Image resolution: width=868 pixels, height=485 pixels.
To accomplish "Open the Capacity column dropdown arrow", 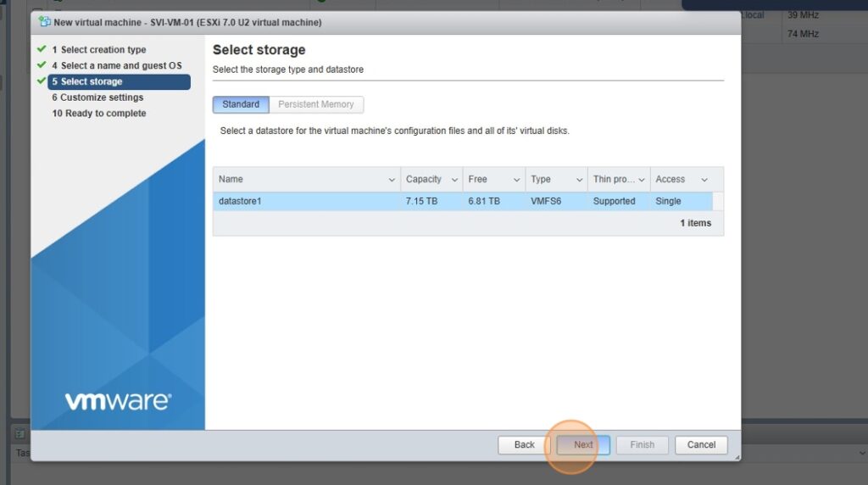I will [x=454, y=180].
